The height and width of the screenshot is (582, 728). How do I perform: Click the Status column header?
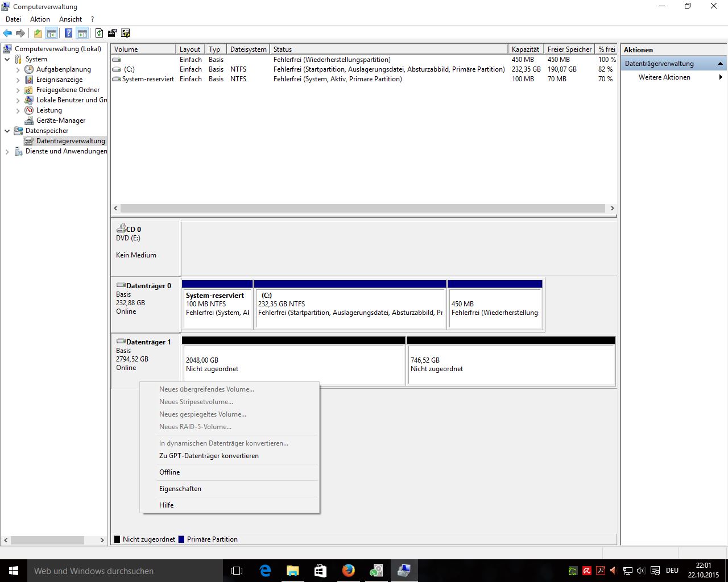(388, 49)
